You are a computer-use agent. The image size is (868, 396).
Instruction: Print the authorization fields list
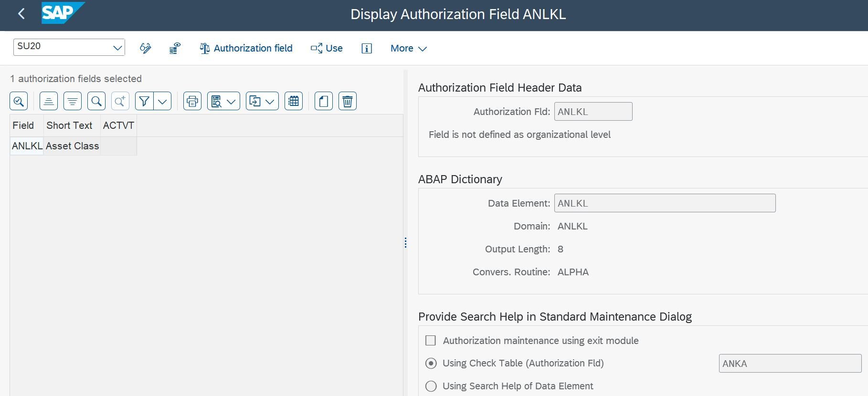pyautogui.click(x=192, y=101)
